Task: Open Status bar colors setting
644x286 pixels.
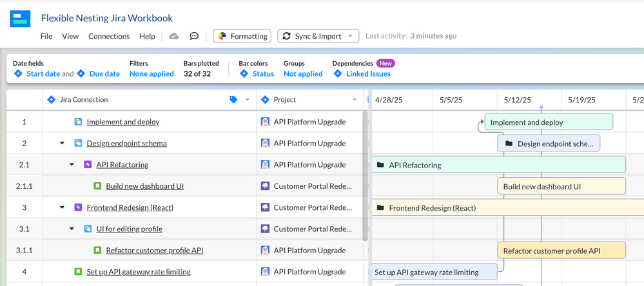Action: coord(263,74)
